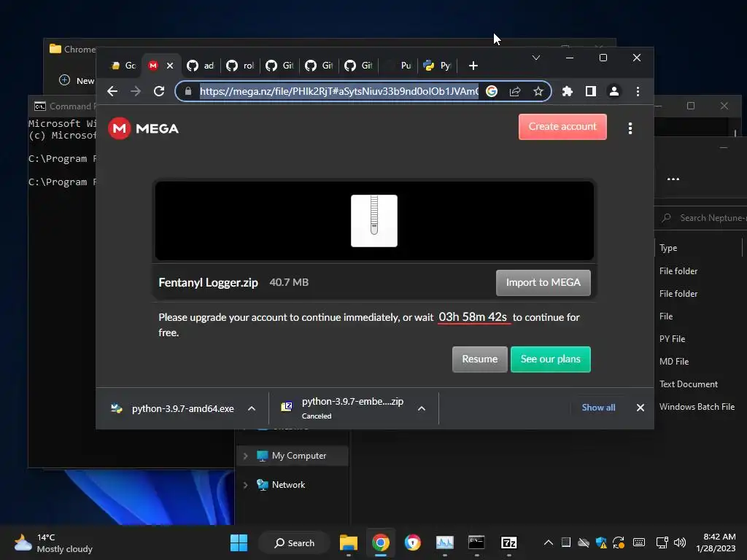Viewport: 747px width, 560px height.
Task: Share this page icon in address bar
Action: [515, 91]
